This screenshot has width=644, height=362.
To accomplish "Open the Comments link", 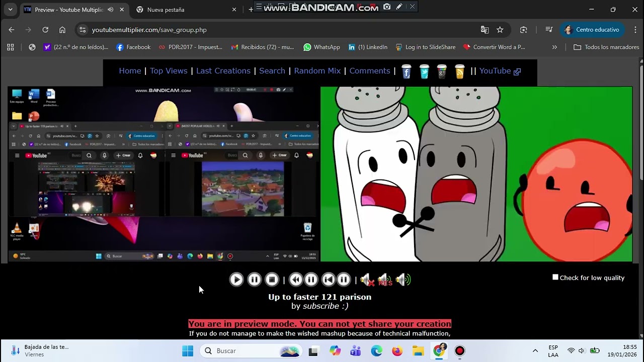I will pos(370,71).
